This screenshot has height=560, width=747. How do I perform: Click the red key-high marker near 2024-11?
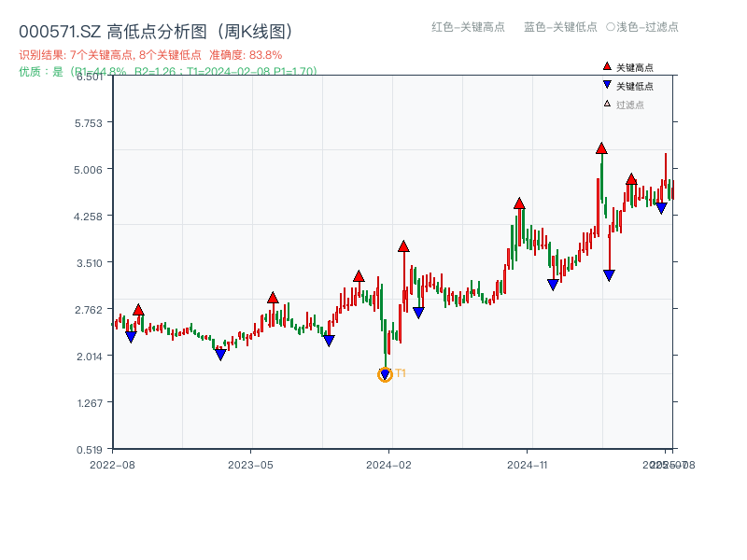click(519, 203)
